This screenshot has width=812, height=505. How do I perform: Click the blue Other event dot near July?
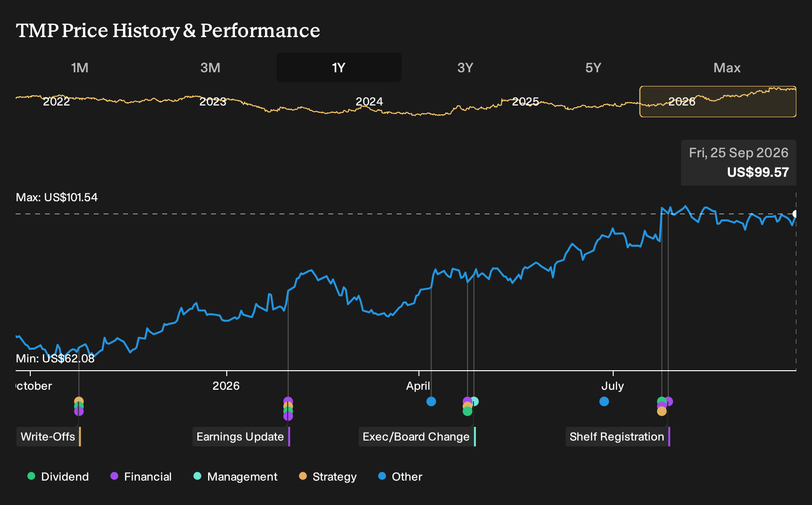(604, 401)
